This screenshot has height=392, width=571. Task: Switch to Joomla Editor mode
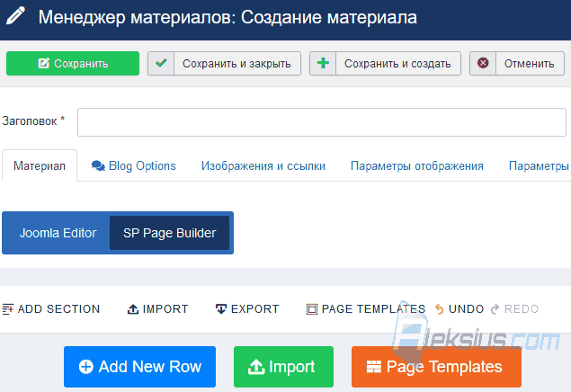pos(58,233)
